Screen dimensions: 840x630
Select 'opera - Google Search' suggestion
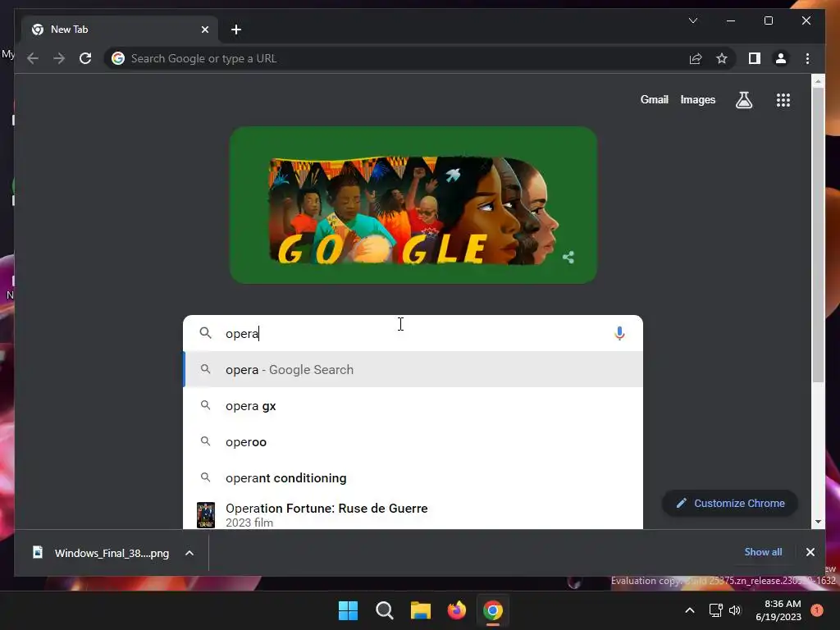[413, 370]
